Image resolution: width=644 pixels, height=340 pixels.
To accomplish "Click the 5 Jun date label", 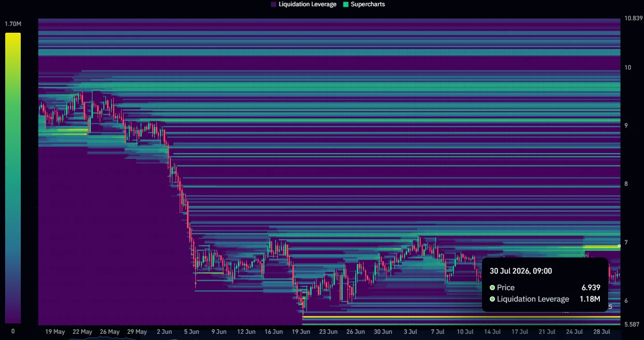I will coord(192,331).
